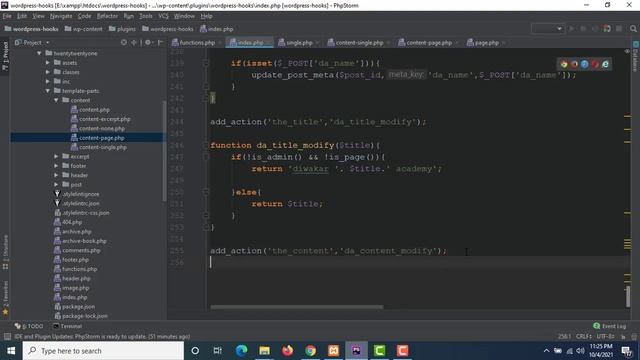640x360 pixels.
Task: Toggle fold marker at function da_title_modify line
Action: 206,145
